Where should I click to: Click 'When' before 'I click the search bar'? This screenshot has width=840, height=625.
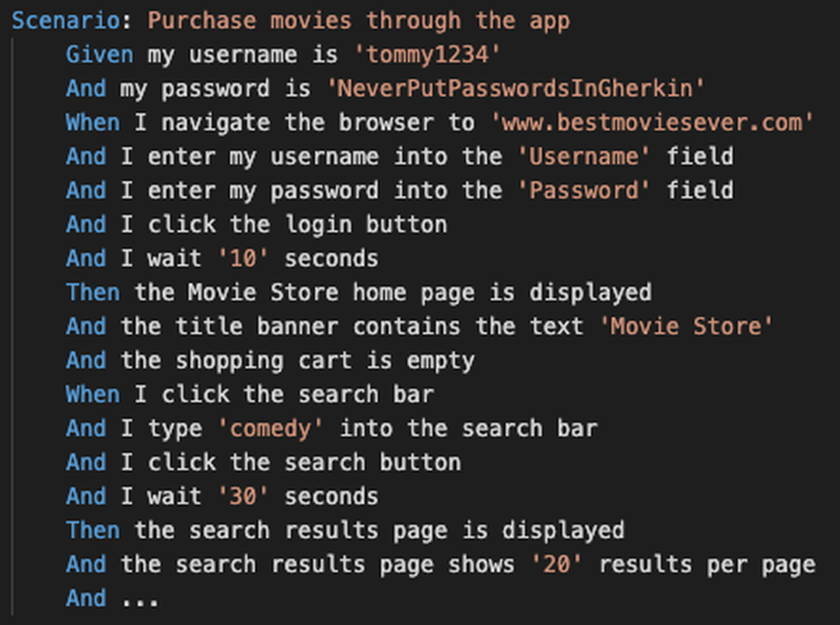(x=93, y=395)
